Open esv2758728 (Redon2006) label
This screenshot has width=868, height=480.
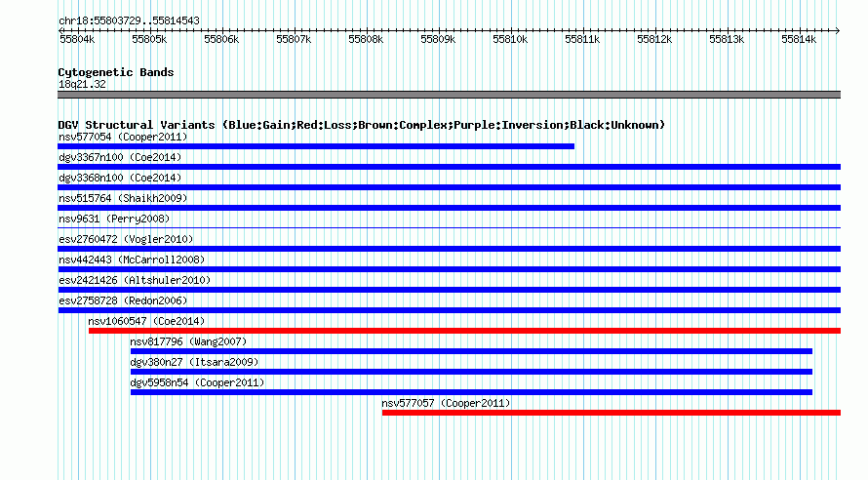[123, 300]
